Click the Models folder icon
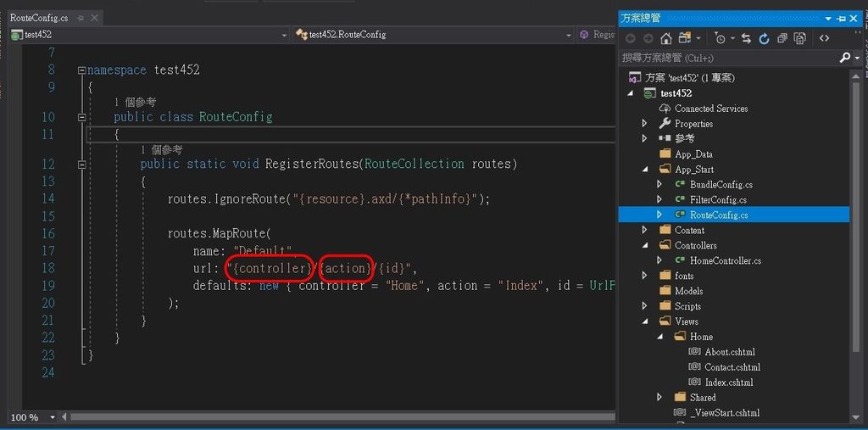868x430 pixels. pyautogui.click(x=665, y=290)
